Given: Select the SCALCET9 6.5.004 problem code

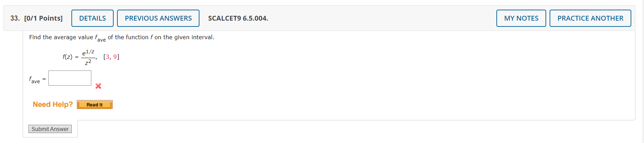Looking at the screenshot, I should (238, 18).
